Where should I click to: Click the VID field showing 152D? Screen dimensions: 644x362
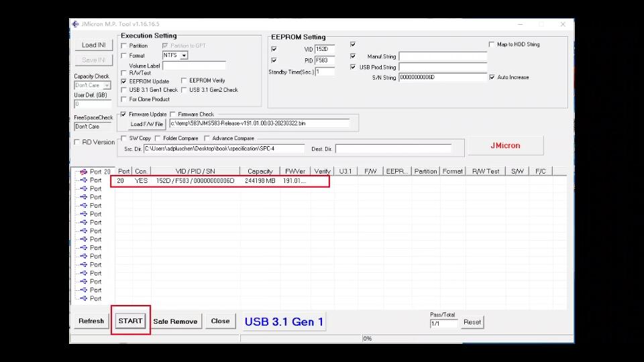(x=325, y=49)
